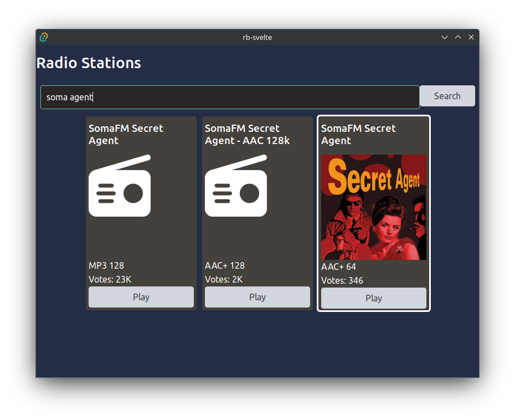The width and height of the screenshot is (515, 420).
Task: Click the 'Votes: 23K' label
Action: [110, 279]
